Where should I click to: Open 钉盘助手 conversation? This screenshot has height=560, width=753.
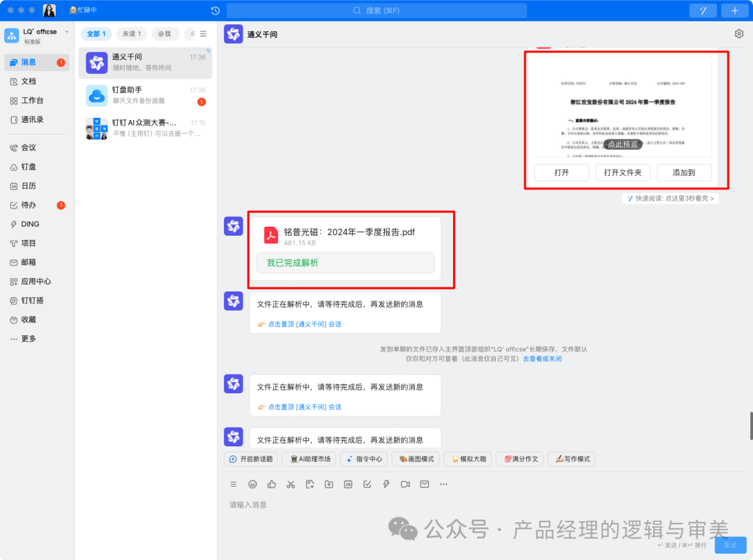click(145, 96)
